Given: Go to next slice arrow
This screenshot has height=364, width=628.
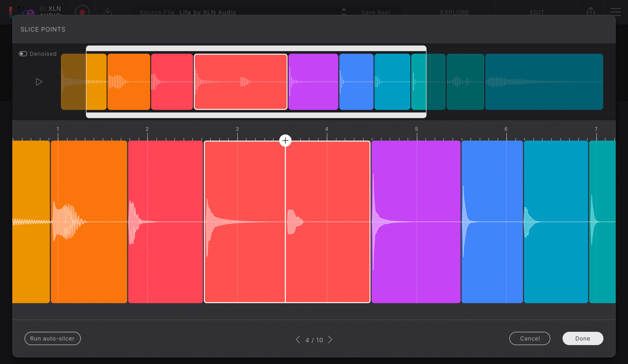Looking at the screenshot, I should (x=330, y=339).
